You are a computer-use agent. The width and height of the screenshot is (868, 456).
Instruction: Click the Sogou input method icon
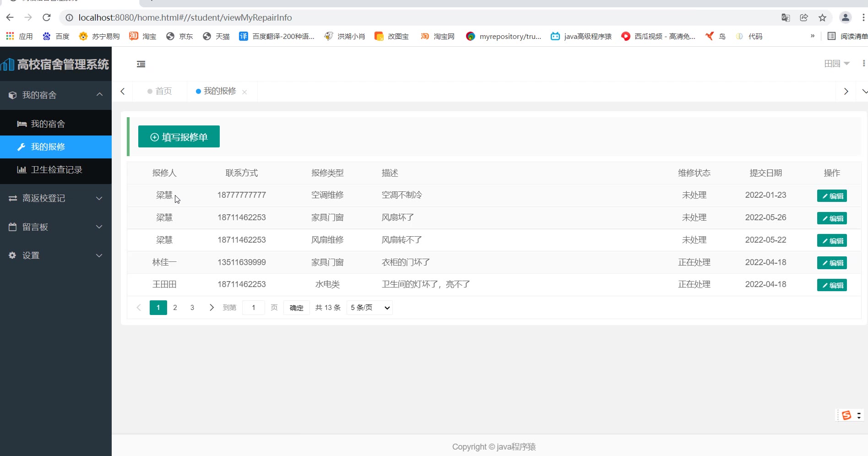(846, 415)
